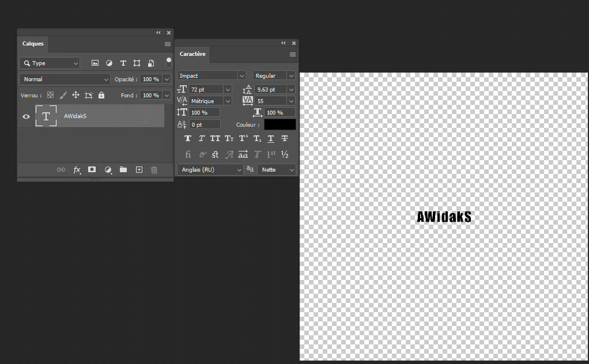This screenshot has height=364, width=589.
Task: Open the Impact font family dropdown
Action: pos(211,76)
